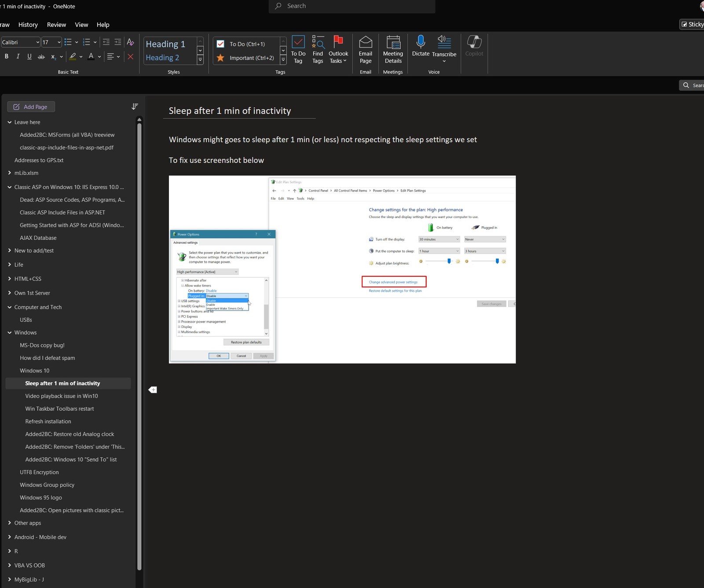Viewport: 704px width, 588px height.
Task: Expand the HTML+CSS page group
Action: pos(10,279)
